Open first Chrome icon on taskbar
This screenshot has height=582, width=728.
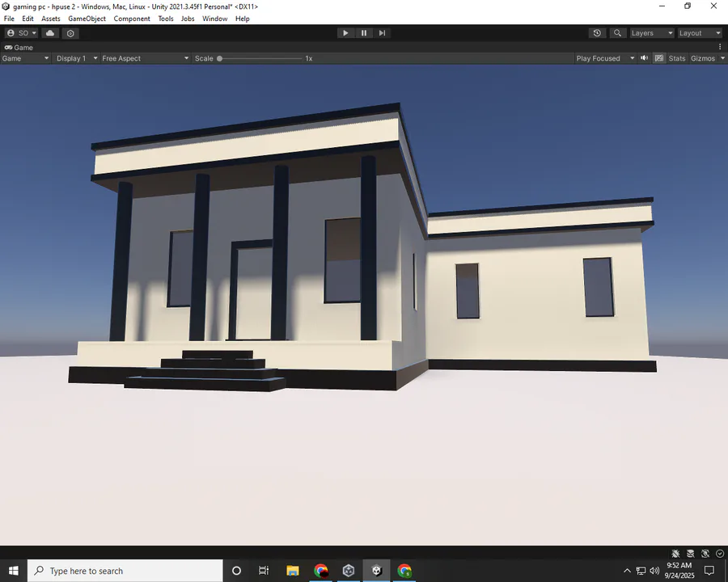[x=321, y=571]
